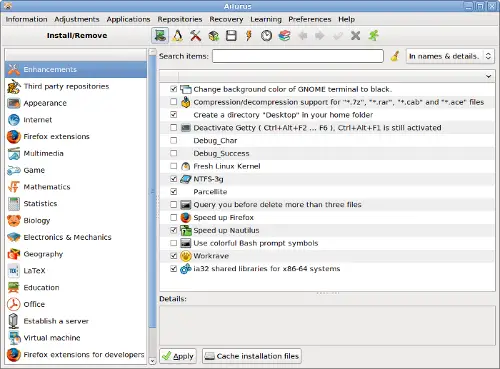Enable Deactivate Getty checkbox

click(x=173, y=127)
